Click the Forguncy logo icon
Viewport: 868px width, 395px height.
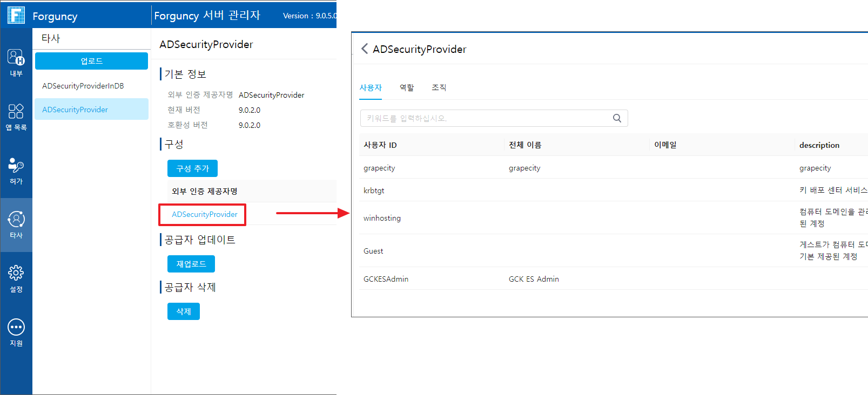coord(16,15)
